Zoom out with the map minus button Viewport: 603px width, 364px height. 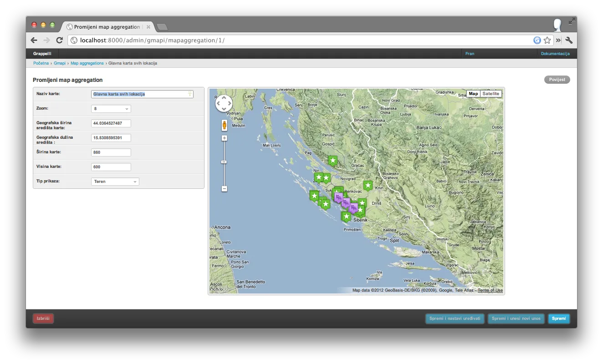tap(224, 188)
